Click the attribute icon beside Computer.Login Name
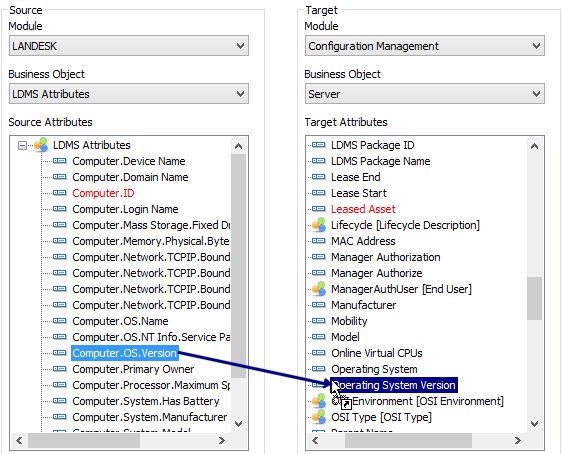This screenshot has height=454, width=563. (60, 209)
